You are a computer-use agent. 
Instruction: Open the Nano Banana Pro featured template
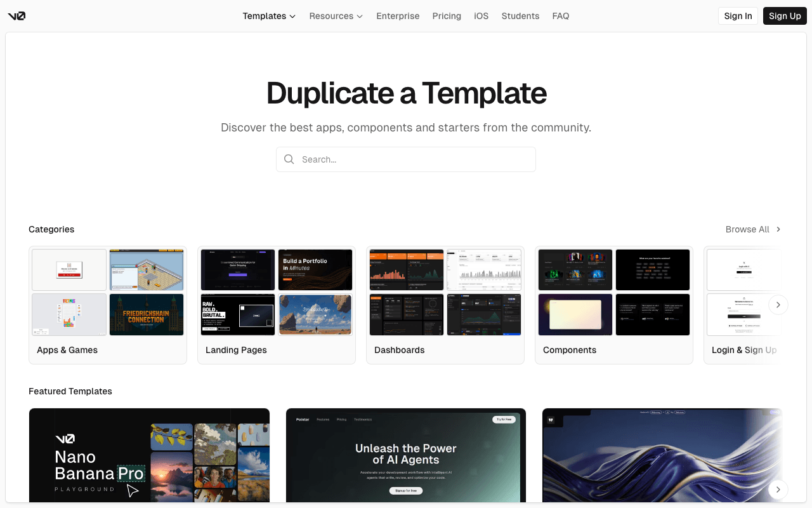coord(149,455)
